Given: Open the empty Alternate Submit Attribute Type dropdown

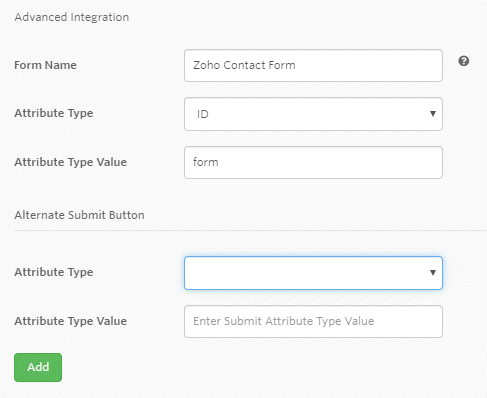Looking at the screenshot, I should (x=313, y=273).
